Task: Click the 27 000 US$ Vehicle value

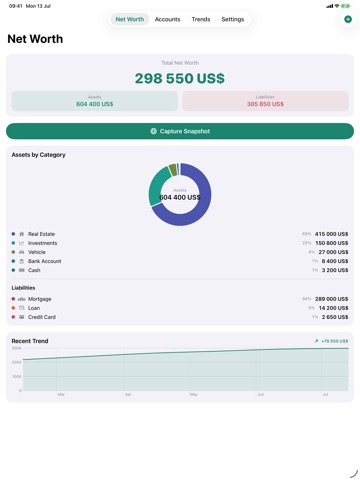Action: pyautogui.click(x=333, y=252)
